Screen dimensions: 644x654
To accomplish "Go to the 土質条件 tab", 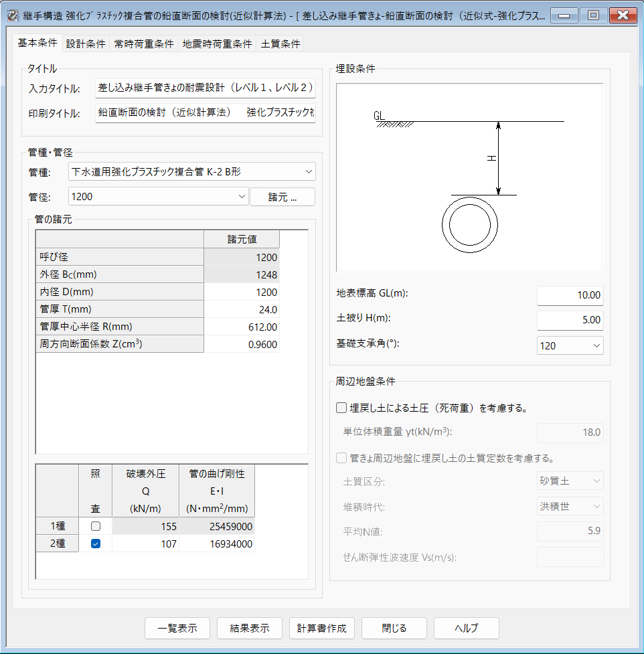I will (x=280, y=44).
